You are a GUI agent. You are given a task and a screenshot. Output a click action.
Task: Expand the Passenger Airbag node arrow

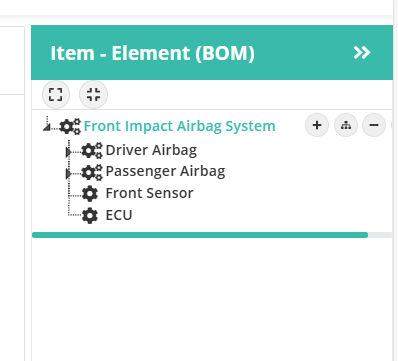[68, 174]
